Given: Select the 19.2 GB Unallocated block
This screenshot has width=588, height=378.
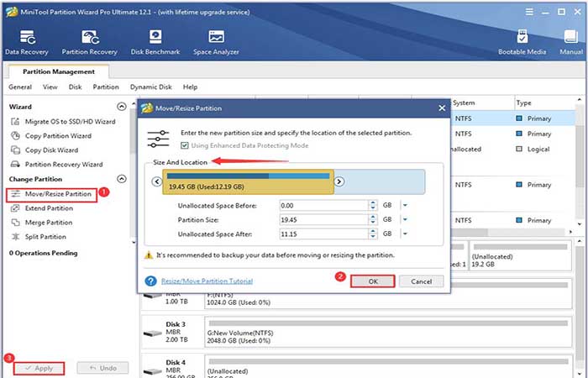Looking at the screenshot, I should [x=521, y=255].
